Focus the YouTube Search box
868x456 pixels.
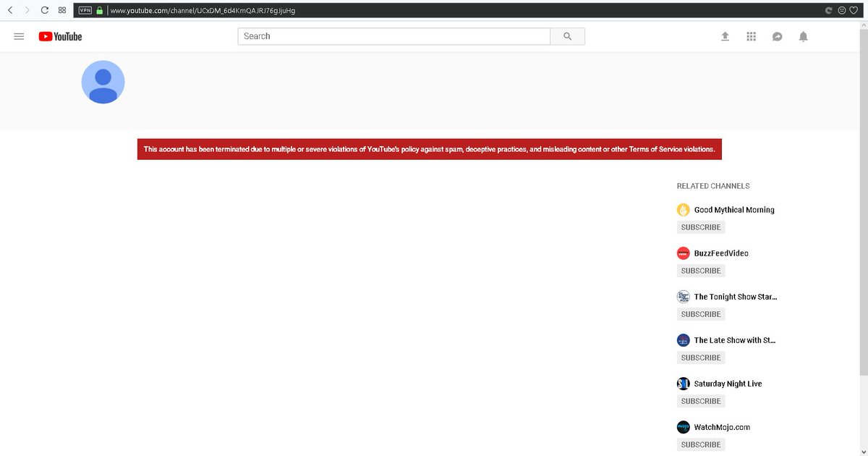(x=394, y=36)
